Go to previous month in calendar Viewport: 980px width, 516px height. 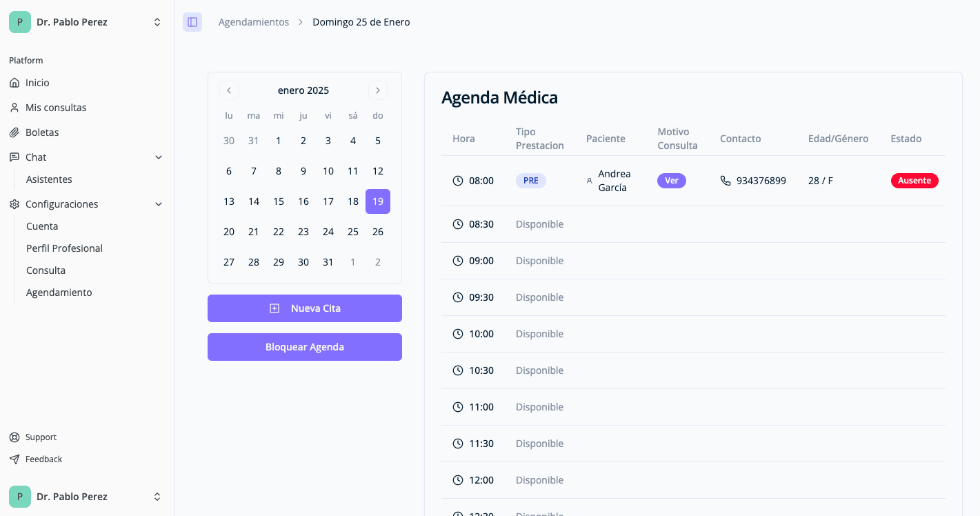229,90
